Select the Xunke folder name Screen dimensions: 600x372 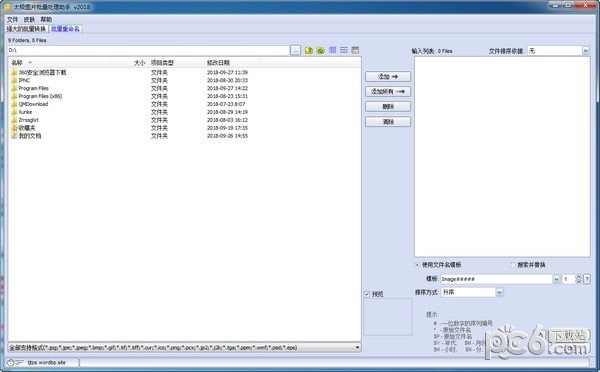tap(25, 112)
